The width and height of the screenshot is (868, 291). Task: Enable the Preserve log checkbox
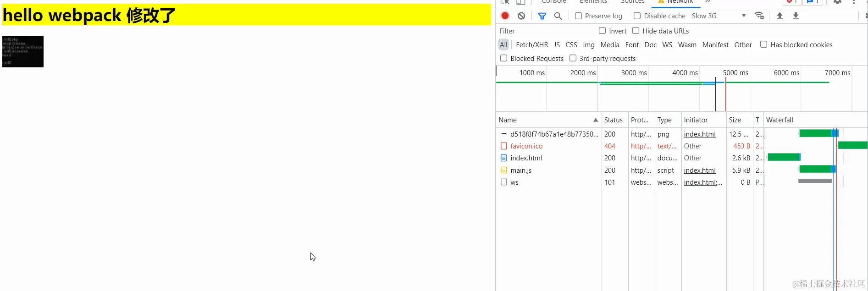[x=578, y=16]
